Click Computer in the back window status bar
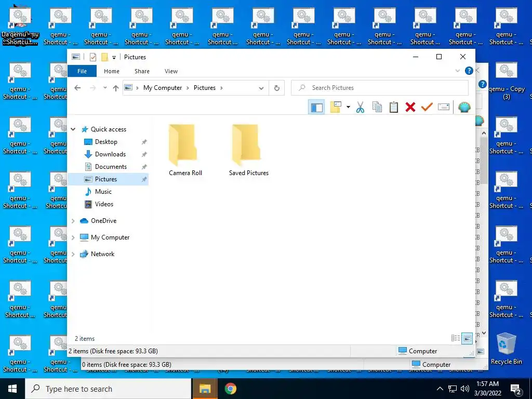Screen dimensions: 532x399 point(436,365)
